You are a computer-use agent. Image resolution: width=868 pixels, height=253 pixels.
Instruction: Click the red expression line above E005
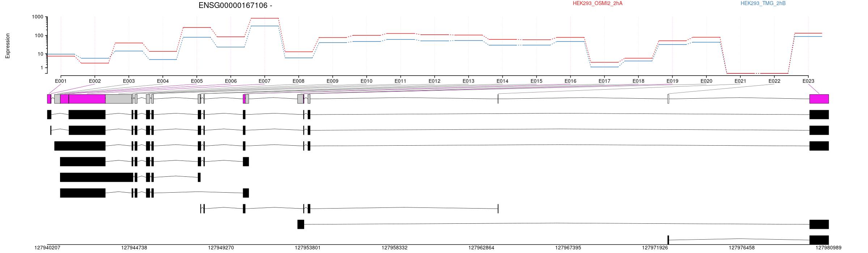197,27
